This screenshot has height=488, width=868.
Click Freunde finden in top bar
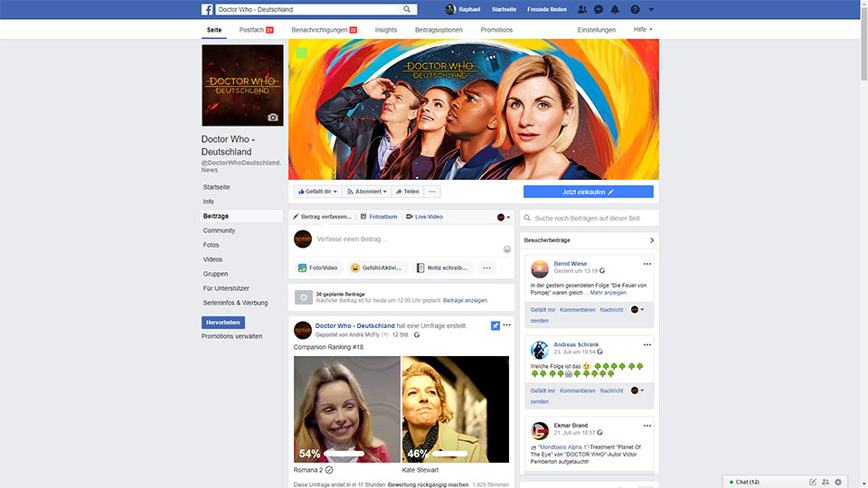(547, 9)
